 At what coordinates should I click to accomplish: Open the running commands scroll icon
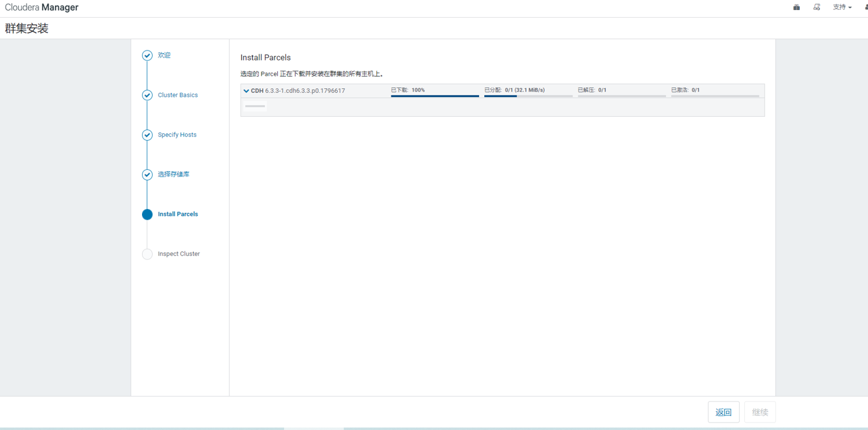(817, 8)
